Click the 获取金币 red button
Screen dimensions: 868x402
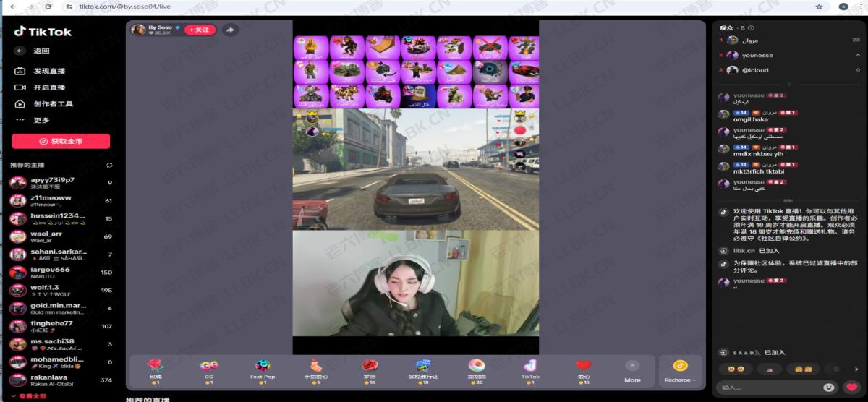61,141
